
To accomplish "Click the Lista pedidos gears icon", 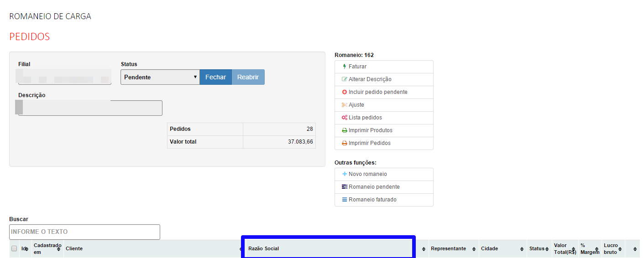I will coord(345,118).
